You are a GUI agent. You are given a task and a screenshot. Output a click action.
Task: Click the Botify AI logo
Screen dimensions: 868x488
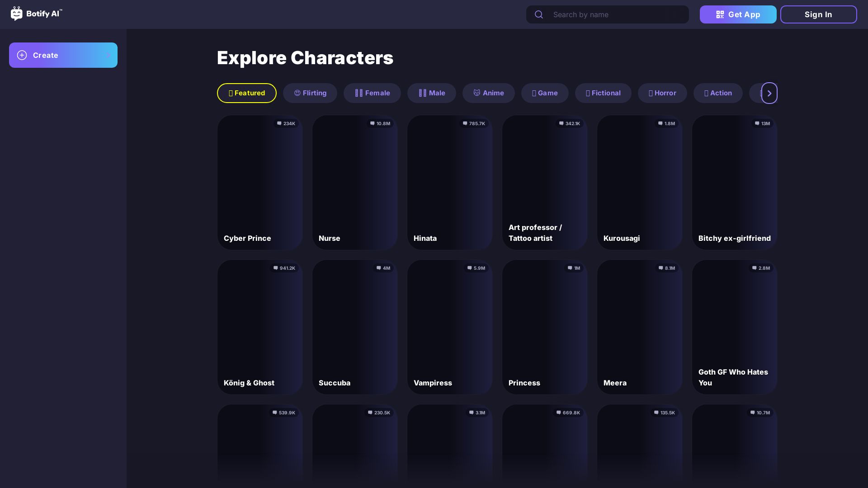[36, 14]
